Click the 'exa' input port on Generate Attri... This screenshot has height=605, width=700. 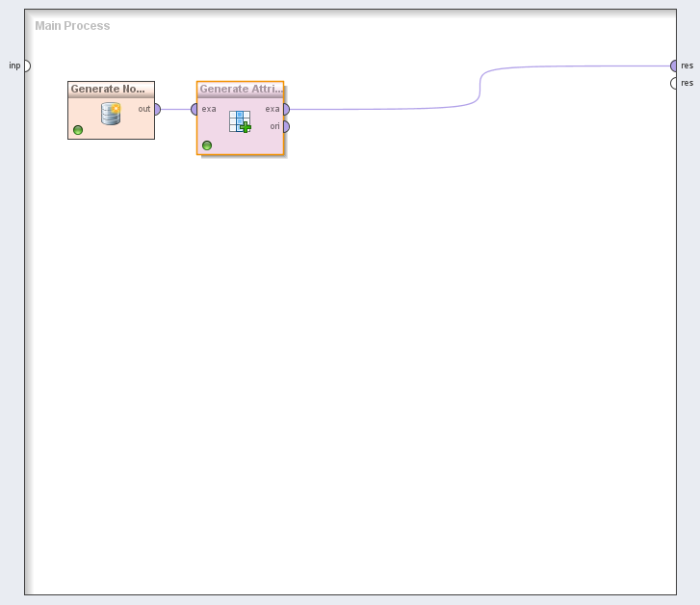pyautogui.click(x=195, y=109)
